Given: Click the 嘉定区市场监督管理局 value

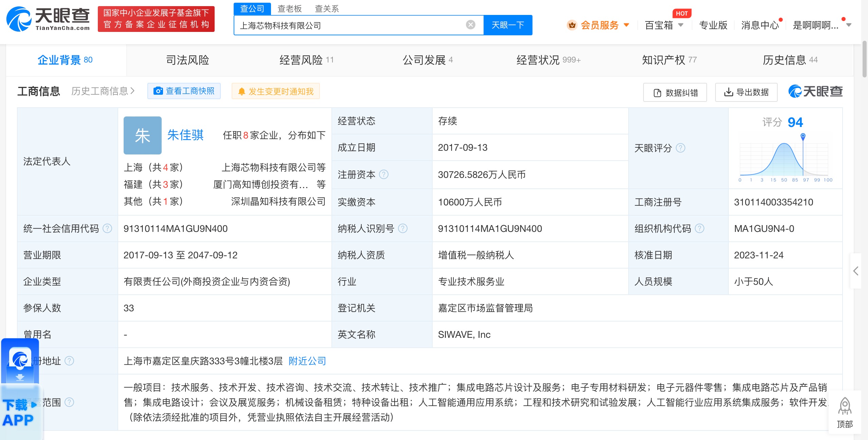Looking at the screenshot, I should pos(486,308).
